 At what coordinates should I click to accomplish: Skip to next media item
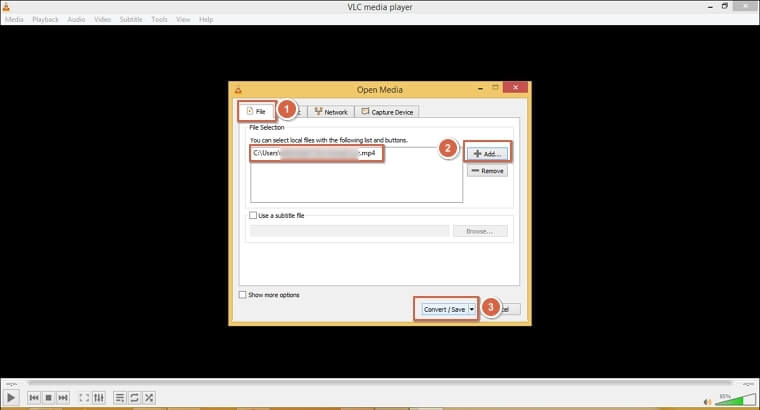(x=63, y=398)
